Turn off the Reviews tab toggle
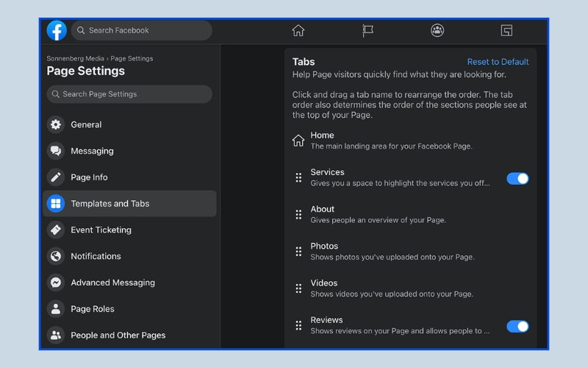588x368 pixels. [517, 326]
